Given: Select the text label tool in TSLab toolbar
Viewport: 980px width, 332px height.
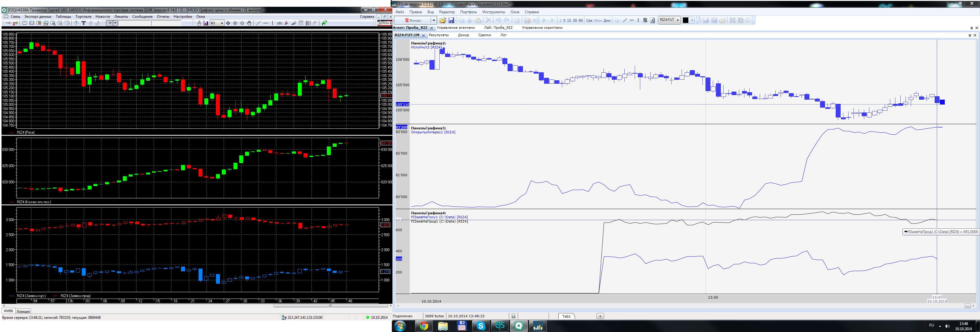Looking at the screenshot, I should [653, 20].
